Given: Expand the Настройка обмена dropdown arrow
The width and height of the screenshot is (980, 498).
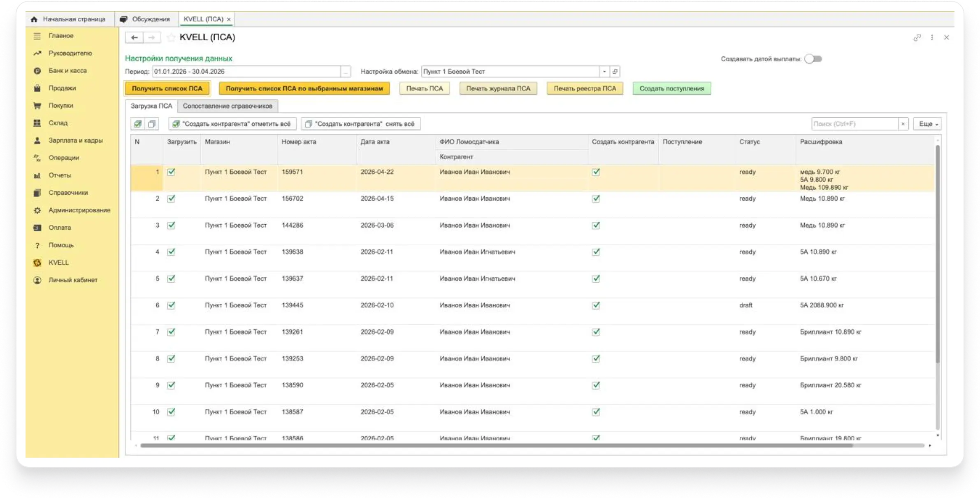Looking at the screenshot, I should [604, 72].
